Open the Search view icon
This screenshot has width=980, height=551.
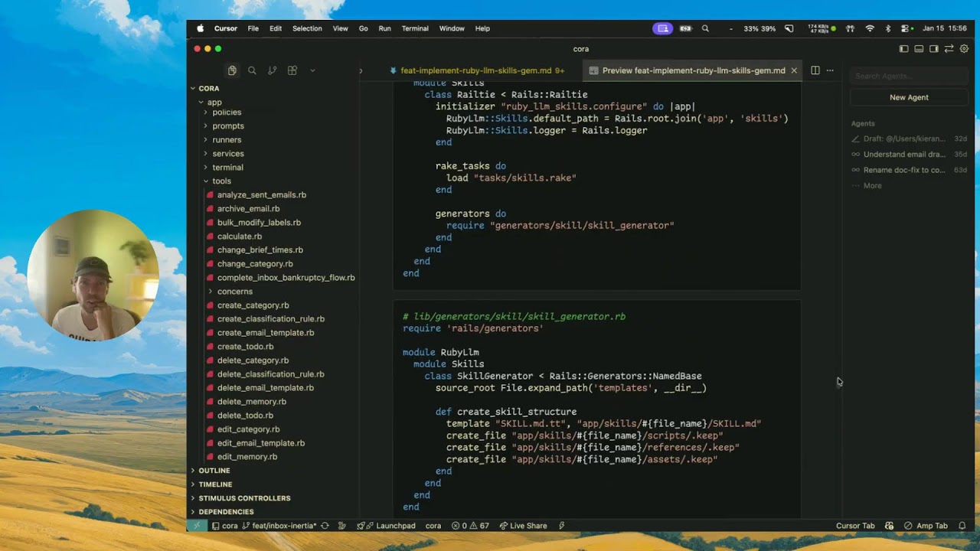(x=252, y=70)
